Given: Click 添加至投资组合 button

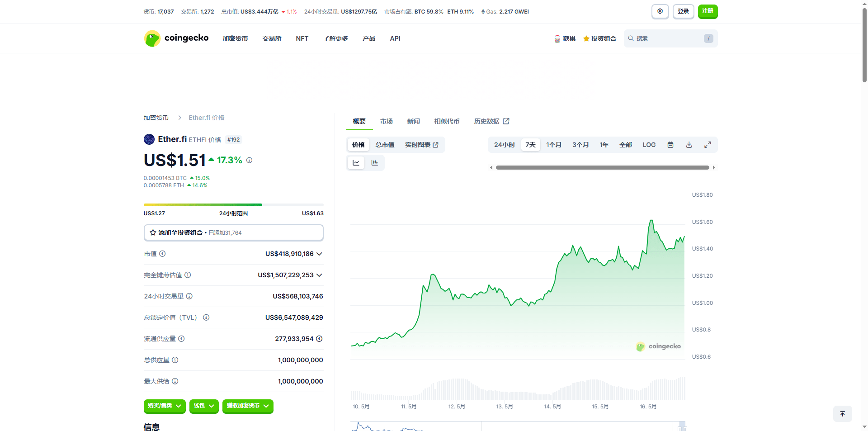Looking at the screenshot, I should 234,232.
